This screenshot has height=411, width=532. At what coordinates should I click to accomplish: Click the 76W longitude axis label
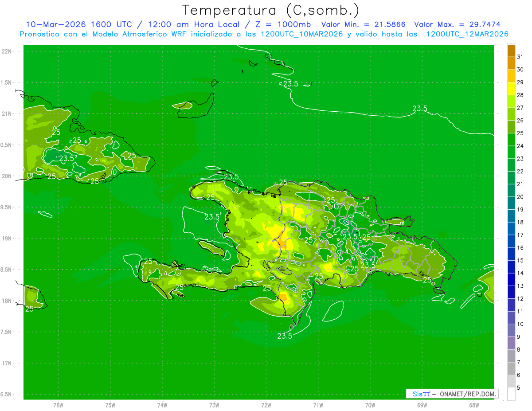pos(58,405)
